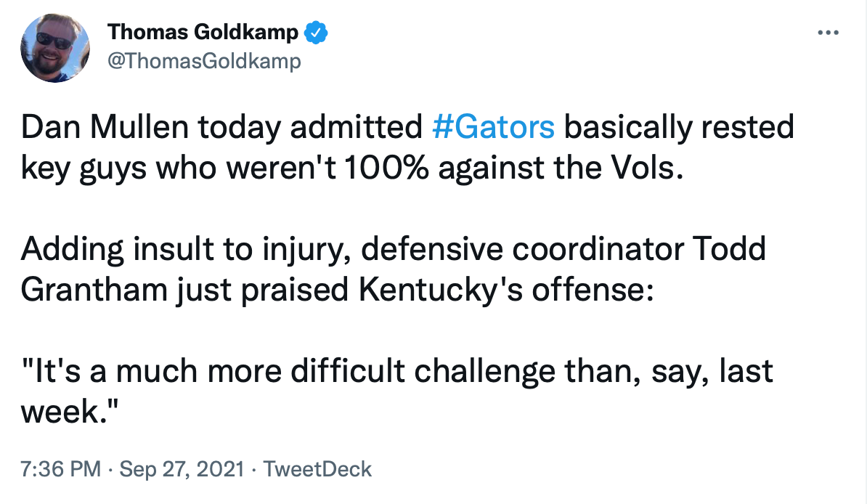
Task: Open Thomas Goldkamp's profile photo
Action: pos(55,48)
